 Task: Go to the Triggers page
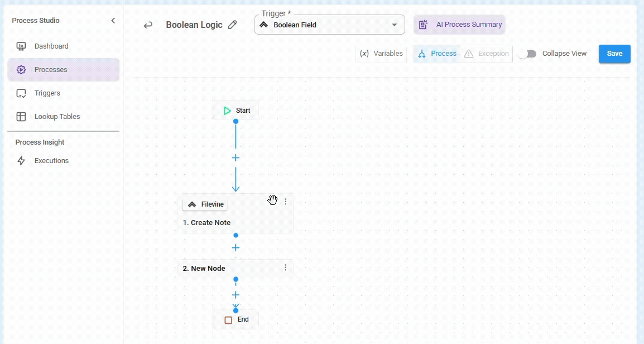[x=47, y=93]
